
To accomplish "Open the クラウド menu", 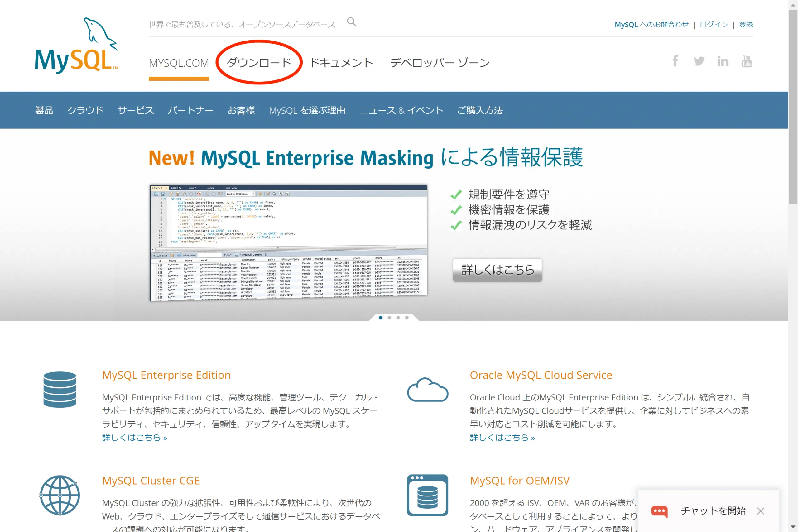I will (85, 110).
